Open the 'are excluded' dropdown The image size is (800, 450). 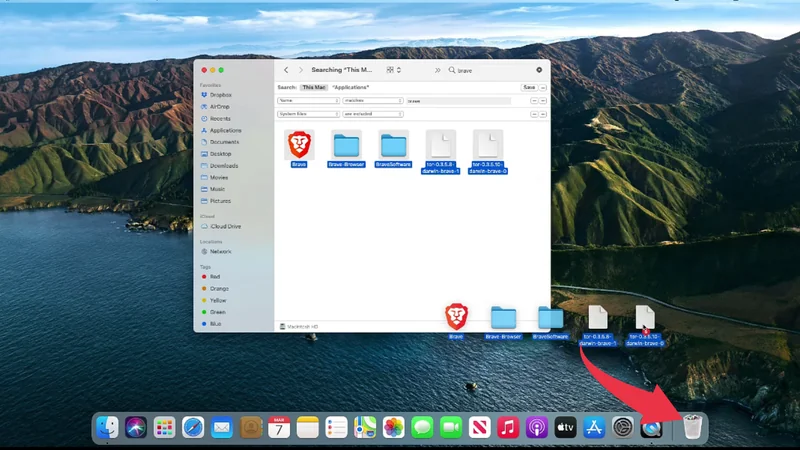coord(372,114)
